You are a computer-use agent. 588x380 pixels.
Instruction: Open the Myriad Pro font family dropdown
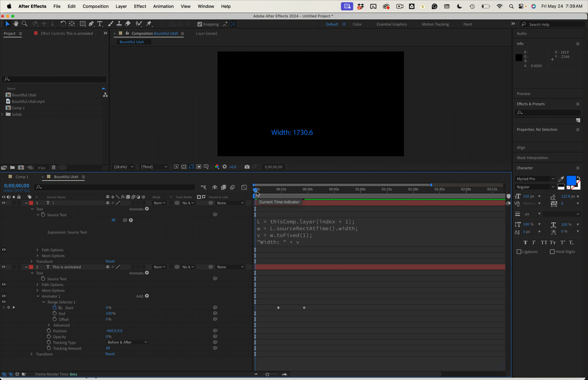(534, 179)
